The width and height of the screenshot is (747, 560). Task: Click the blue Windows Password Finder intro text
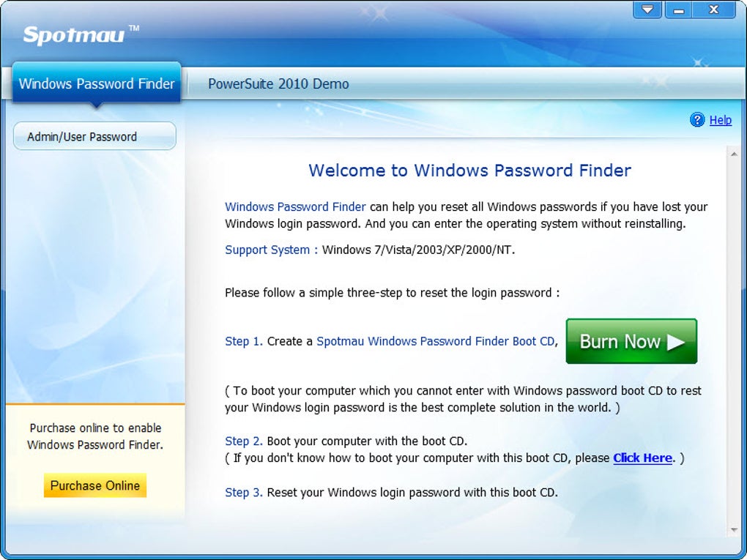pyautogui.click(x=295, y=206)
